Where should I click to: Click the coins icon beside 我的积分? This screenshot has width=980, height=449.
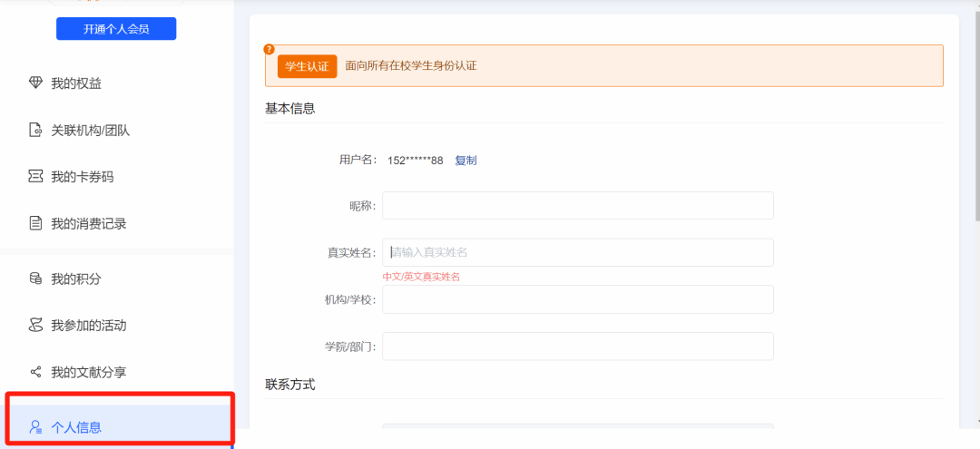tap(35, 278)
